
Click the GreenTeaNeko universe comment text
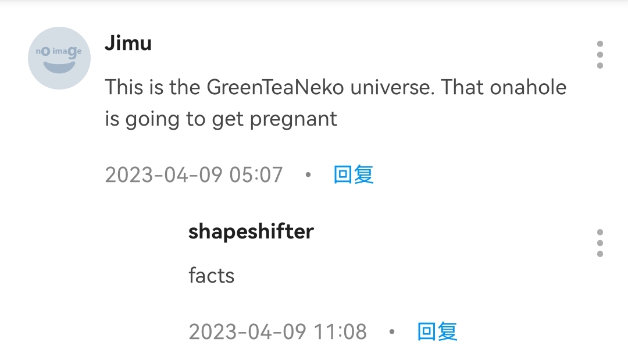click(x=336, y=103)
